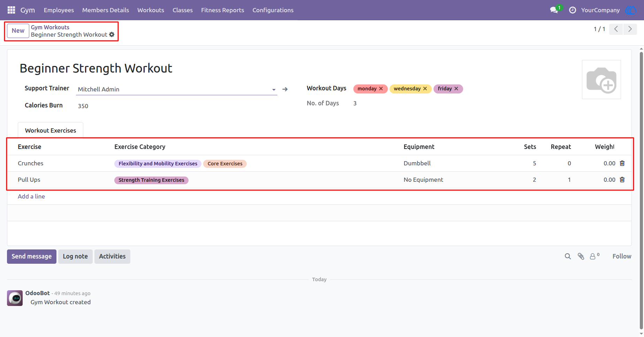Remove the monday tag
The image size is (644, 337).
381,89
